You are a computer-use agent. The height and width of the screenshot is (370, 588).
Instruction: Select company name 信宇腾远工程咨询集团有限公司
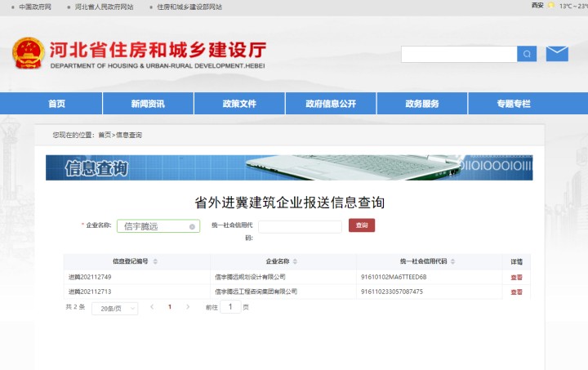coord(256,292)
